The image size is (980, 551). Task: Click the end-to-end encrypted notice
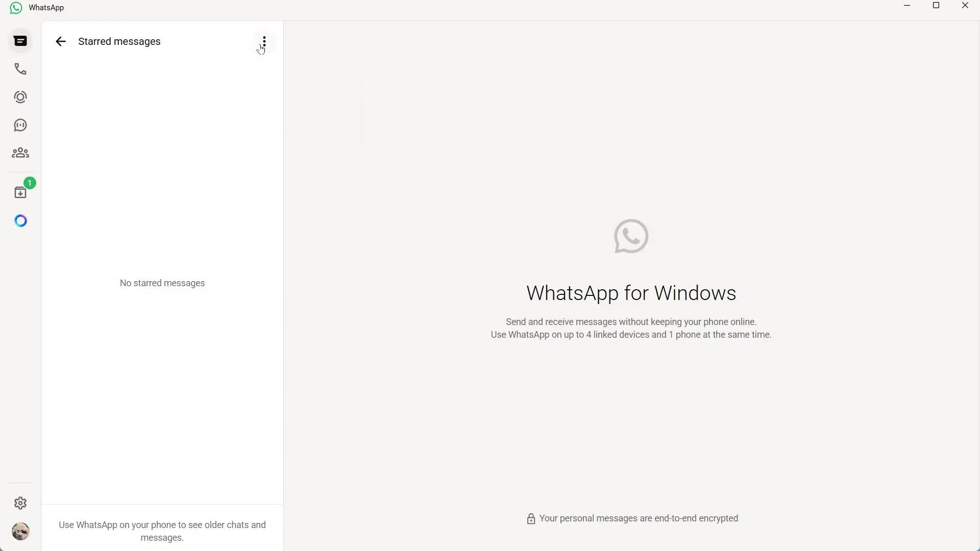(639, 518)
